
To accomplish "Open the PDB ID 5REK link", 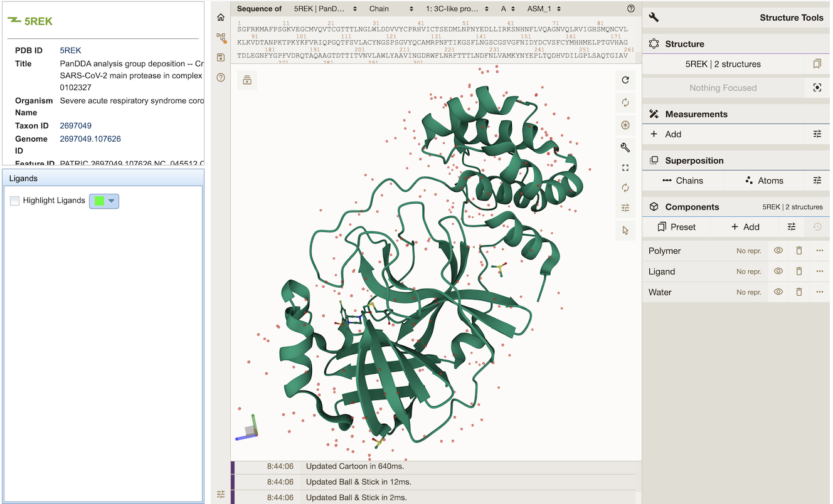I will 70,50.
